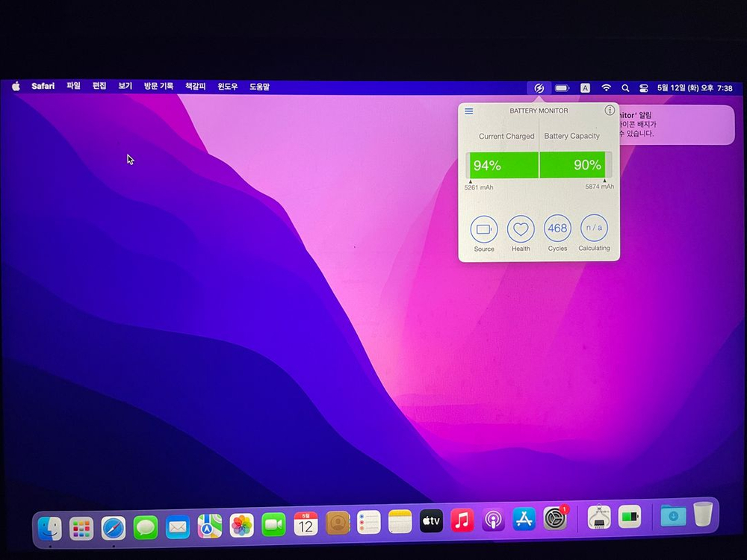Open Maps from the Dock

click(x=210, y=526)
